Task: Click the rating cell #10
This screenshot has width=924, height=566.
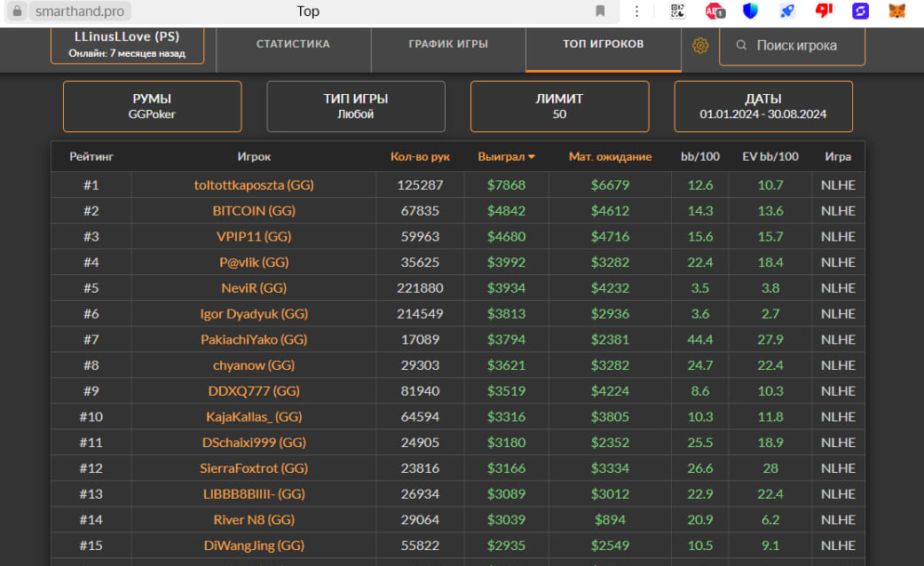Action: coord(91,417)
